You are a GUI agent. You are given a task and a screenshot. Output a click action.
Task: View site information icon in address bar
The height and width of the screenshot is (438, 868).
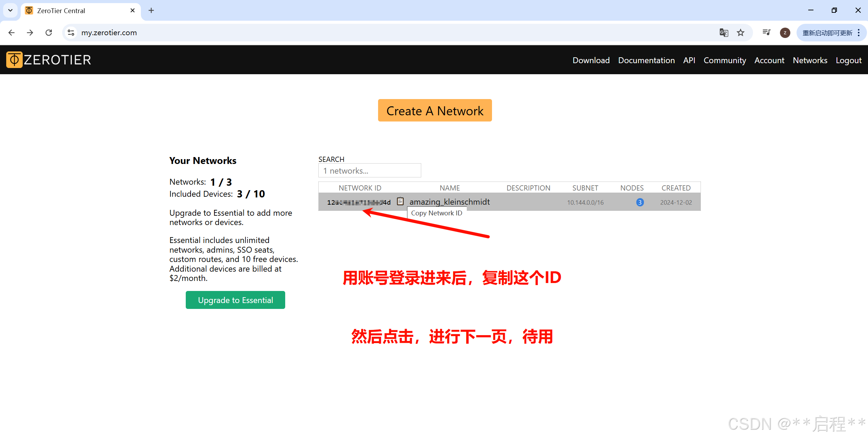(x=71, y=32)
